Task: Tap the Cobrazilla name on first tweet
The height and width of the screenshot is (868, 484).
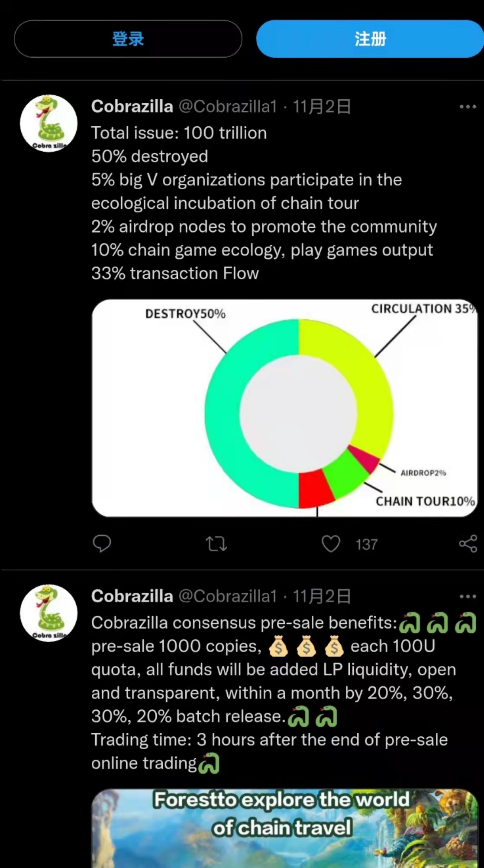Action: (132, 107)
